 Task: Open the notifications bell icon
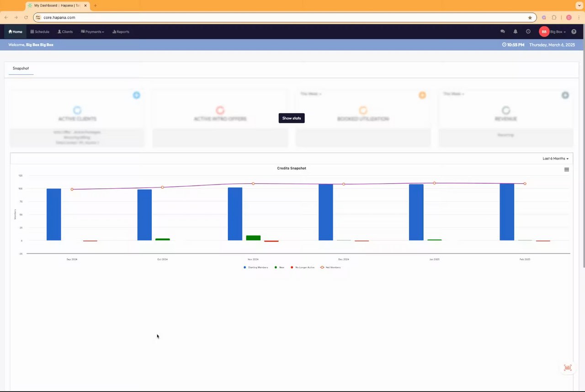(516, 32)
